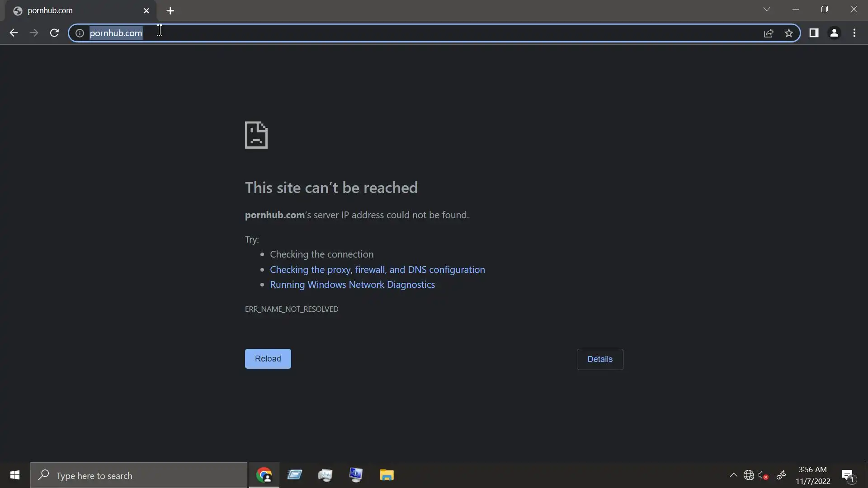Bookmark this tab with star icon

coord(789,33)
